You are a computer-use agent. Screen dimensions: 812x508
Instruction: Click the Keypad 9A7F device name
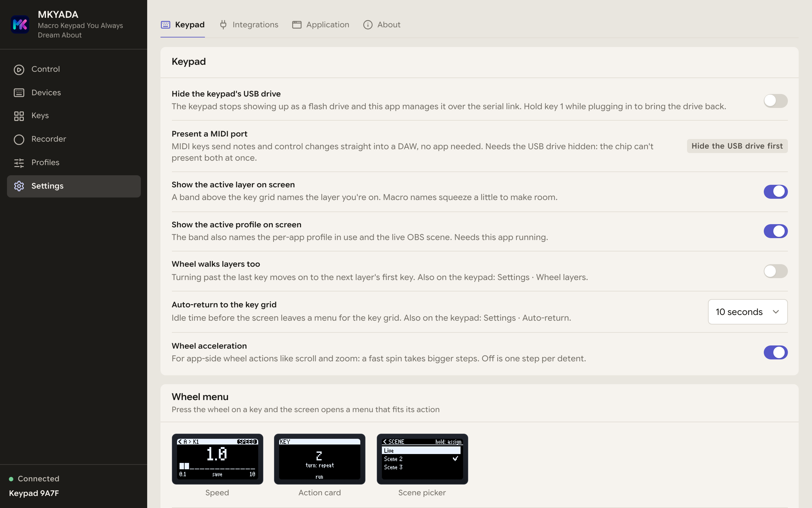click(x=34, y=493)
